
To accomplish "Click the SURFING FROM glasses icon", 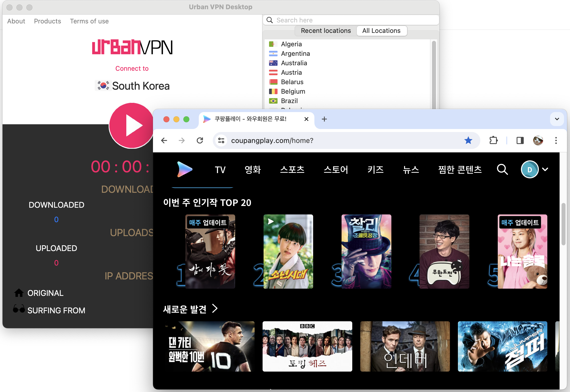I will (19, 309).
